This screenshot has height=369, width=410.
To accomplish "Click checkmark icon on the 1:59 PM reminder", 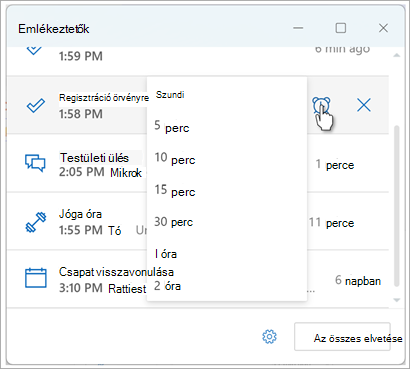I will tap(34, 50).
